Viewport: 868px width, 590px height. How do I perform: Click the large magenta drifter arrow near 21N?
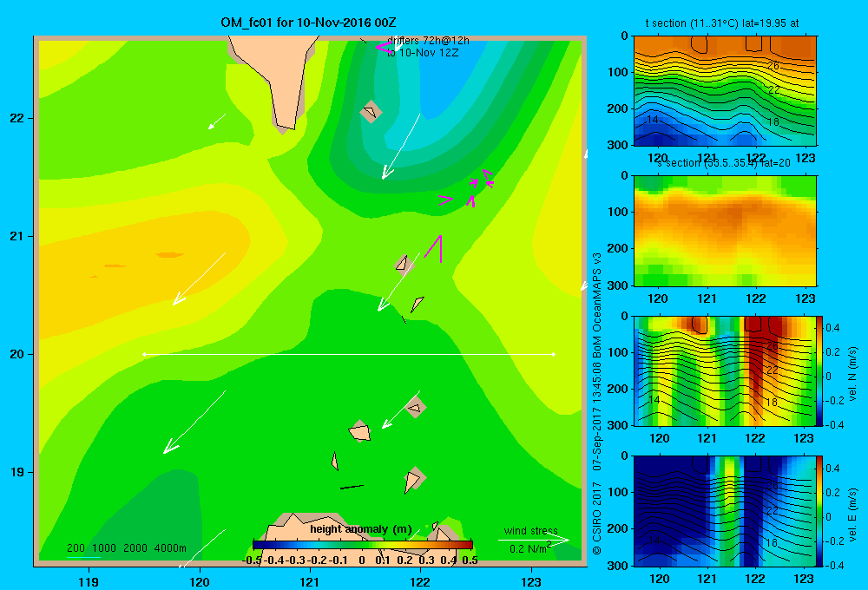(x=435, y=248)
